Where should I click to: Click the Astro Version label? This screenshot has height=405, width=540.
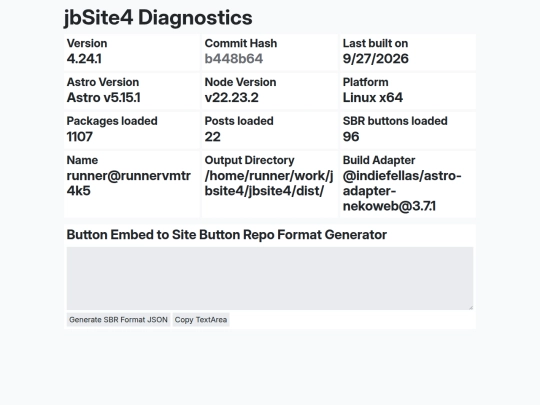[103, 82]
